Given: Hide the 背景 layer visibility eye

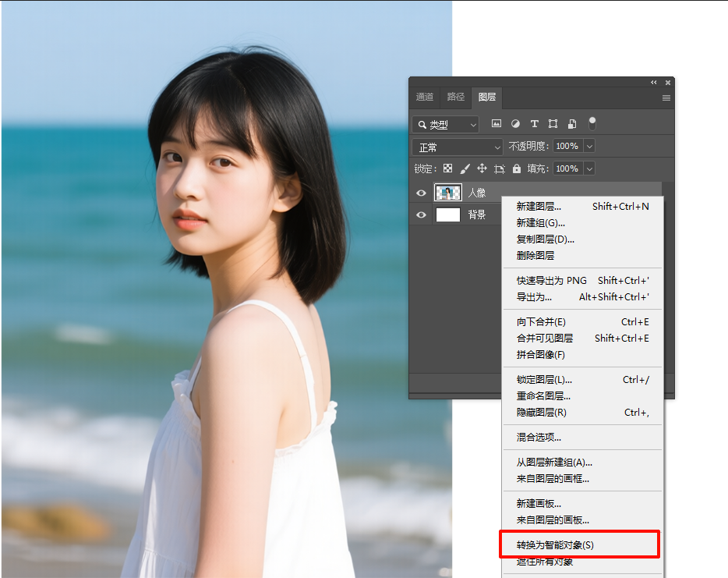Looking at the screenshot, I should coord(420,215).
